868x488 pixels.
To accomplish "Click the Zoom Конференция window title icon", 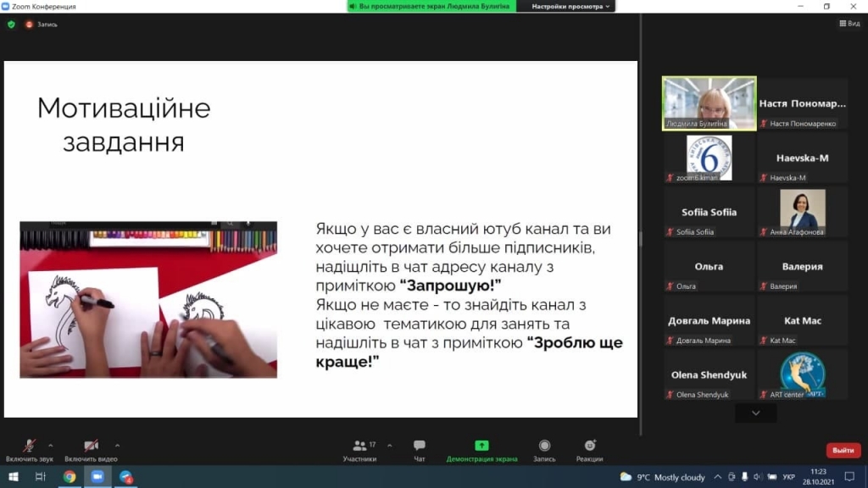I will [6, 7].
